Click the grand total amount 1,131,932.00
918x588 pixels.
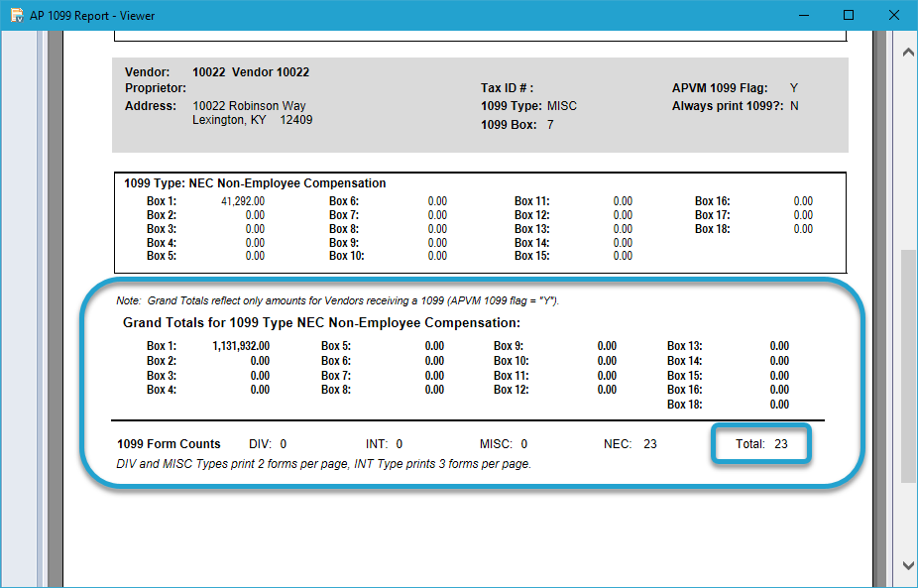point(241,346)
